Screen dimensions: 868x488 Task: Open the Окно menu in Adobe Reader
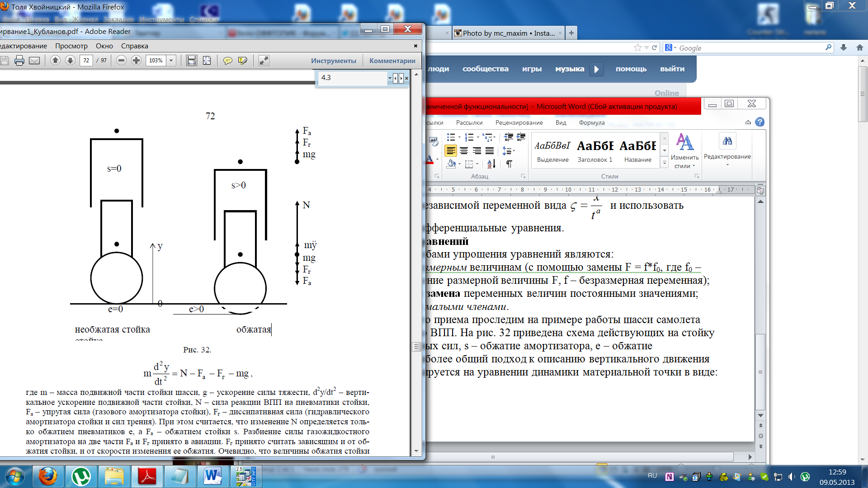click(x=104, y=46)
